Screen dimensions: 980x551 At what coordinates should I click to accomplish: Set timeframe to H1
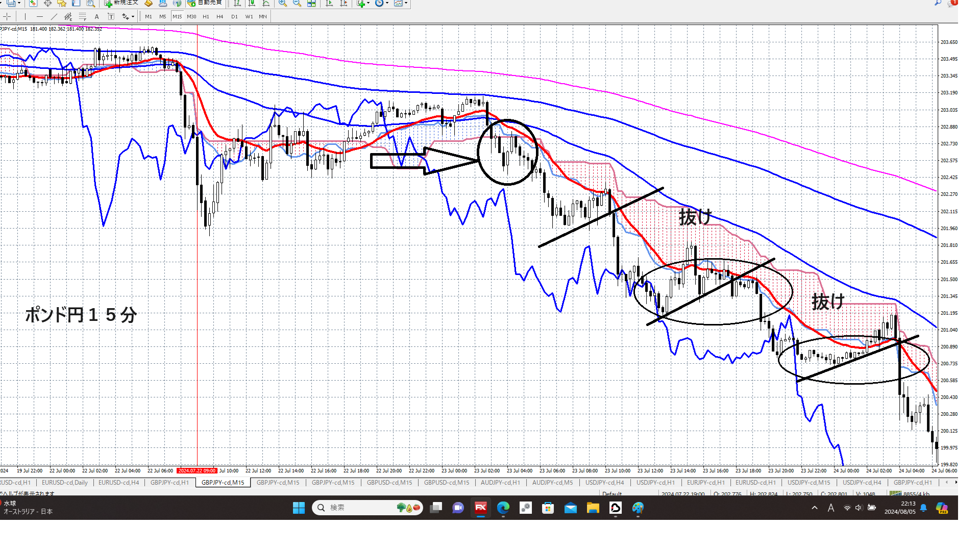206,16
